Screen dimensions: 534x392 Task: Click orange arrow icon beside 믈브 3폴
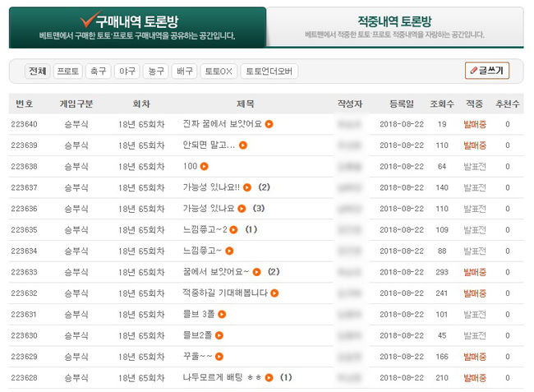221,314
